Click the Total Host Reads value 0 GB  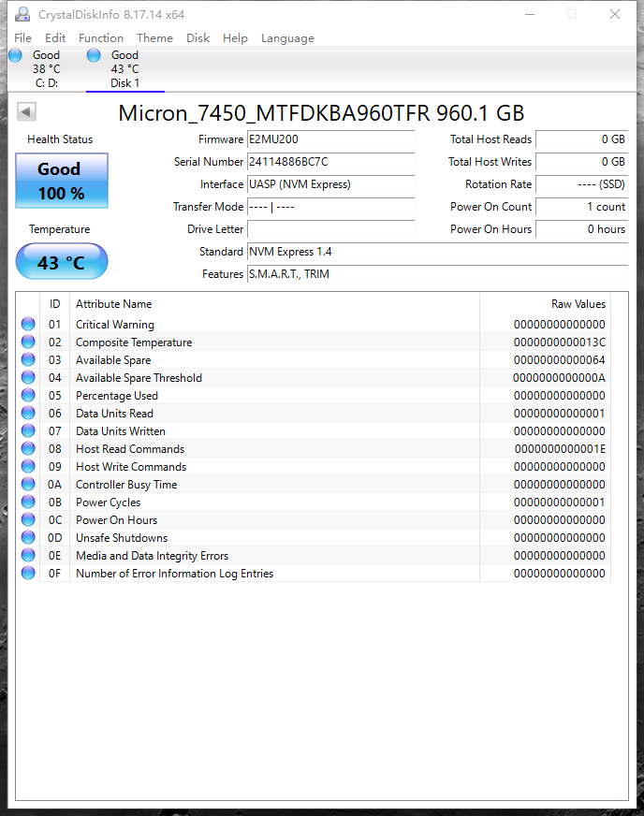pos(582,139)
